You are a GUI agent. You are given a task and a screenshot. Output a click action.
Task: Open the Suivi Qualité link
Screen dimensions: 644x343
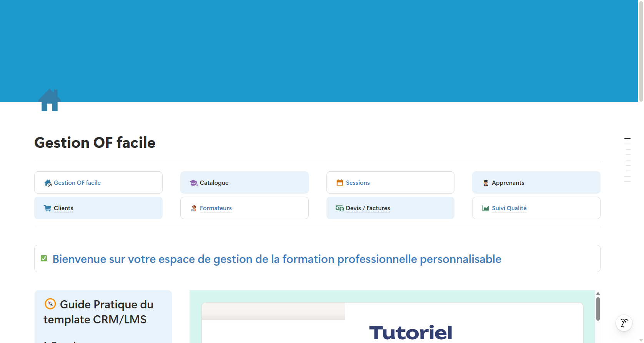[509, 208]
